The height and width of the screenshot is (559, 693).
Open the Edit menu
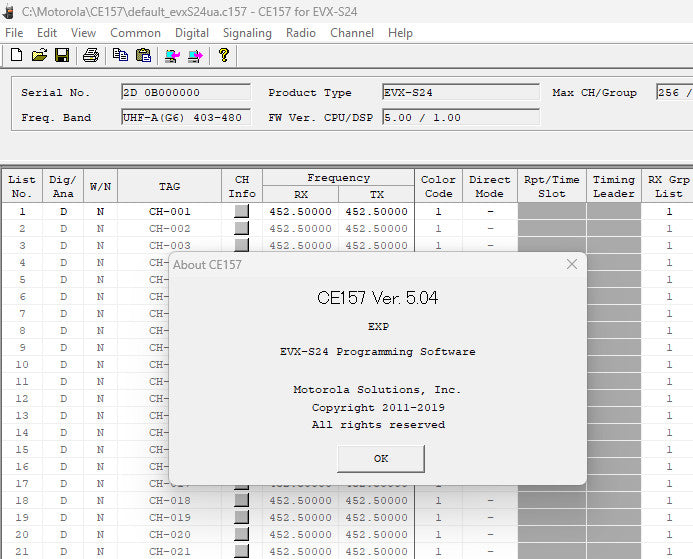(47, 33)
